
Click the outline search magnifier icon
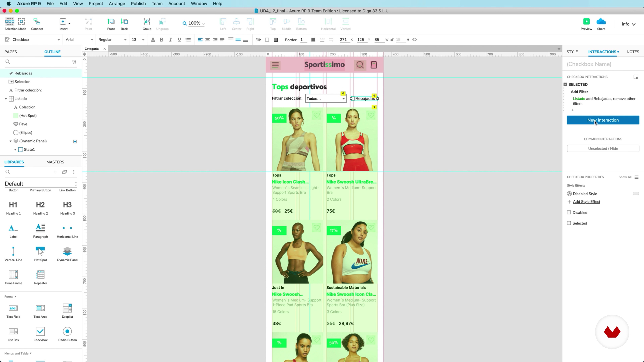[8, 62]
